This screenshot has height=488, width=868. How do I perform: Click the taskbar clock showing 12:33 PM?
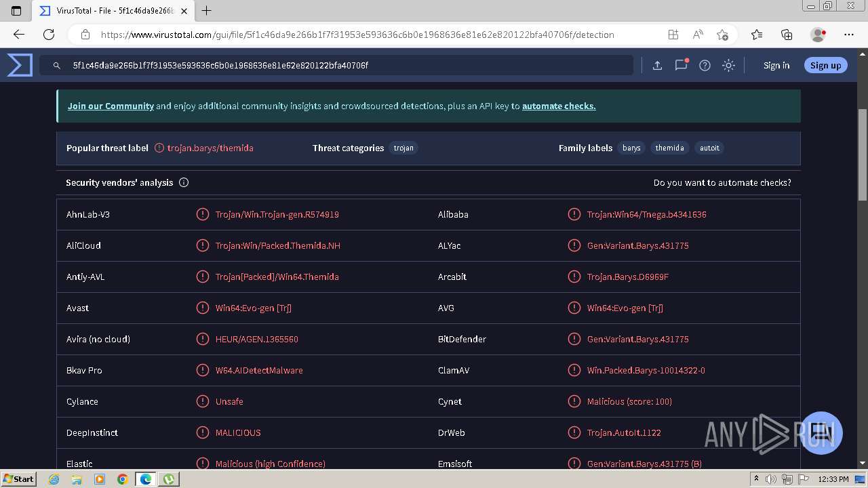(x=833, y=479)
